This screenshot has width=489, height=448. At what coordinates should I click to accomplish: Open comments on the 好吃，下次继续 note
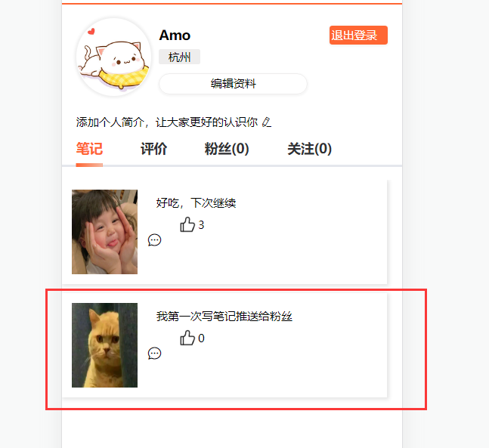point(154,240)
